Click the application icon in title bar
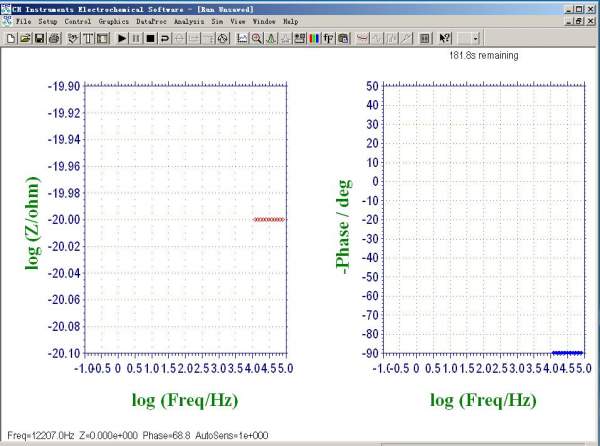The width and height of the screenshot is (600, 446). click(x=6, y=8)
